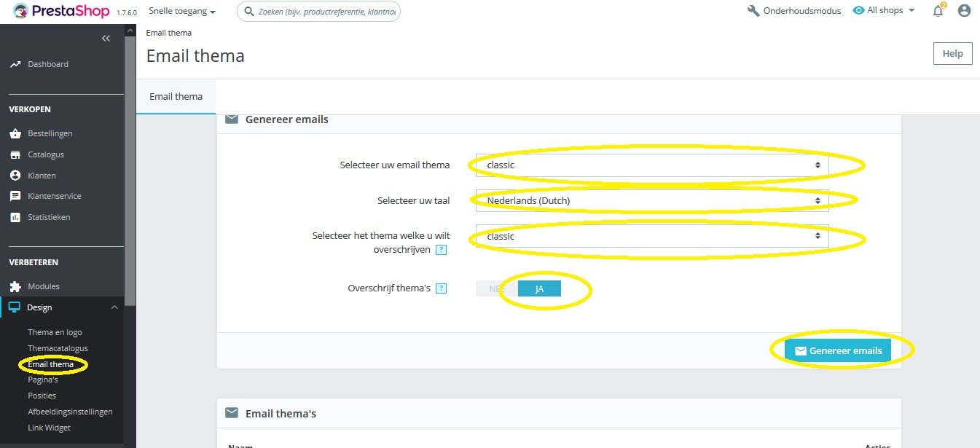Viewport: 980px width, 448px height.
Task: Open the user profile avatar icon
Action: tap(964, 11)
